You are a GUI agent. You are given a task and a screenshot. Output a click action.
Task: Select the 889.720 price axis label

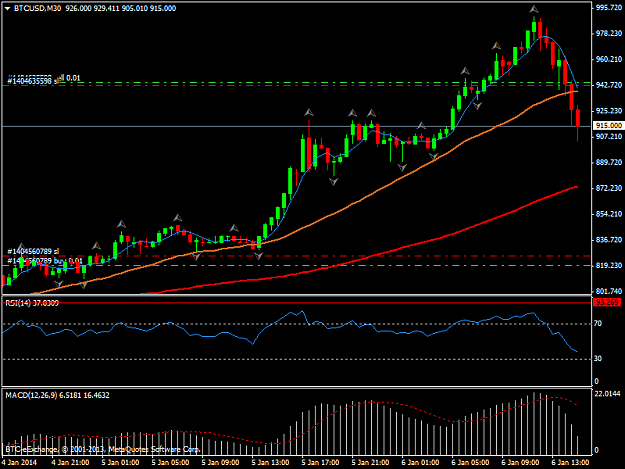[609, 163]
